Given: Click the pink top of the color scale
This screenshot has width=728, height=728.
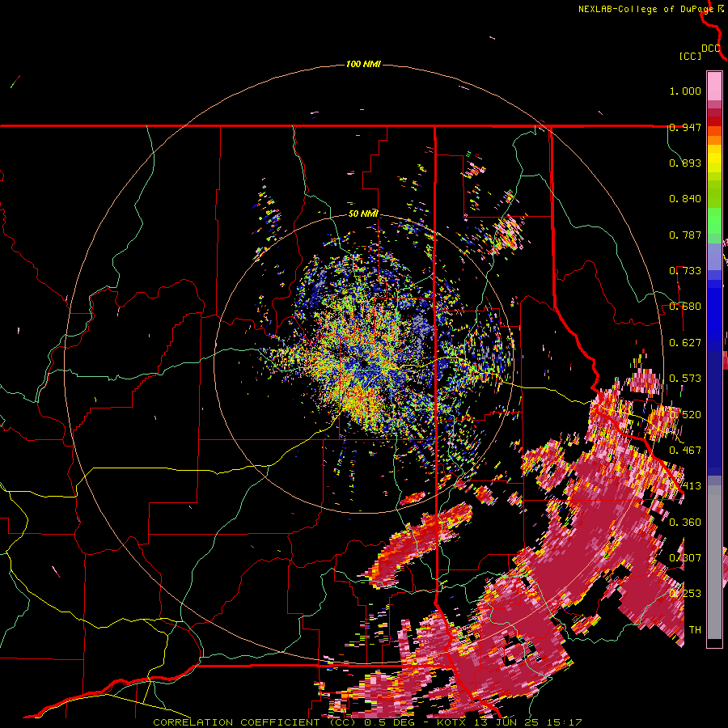Looking at the screenshot, I should point(714,87).
